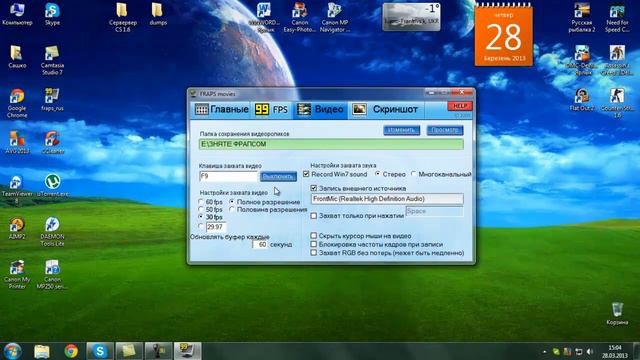Choose Половина разрешения option
Viewport: 640px width, 360px height.
click(x=232, y=209)
